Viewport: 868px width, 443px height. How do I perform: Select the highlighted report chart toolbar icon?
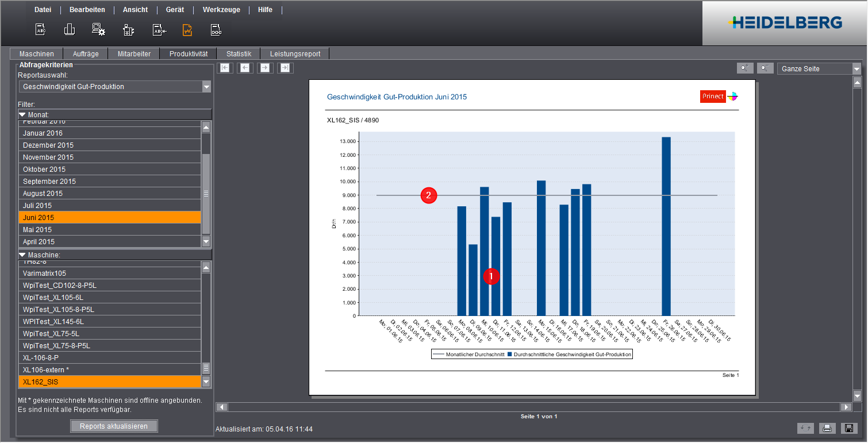187,29
